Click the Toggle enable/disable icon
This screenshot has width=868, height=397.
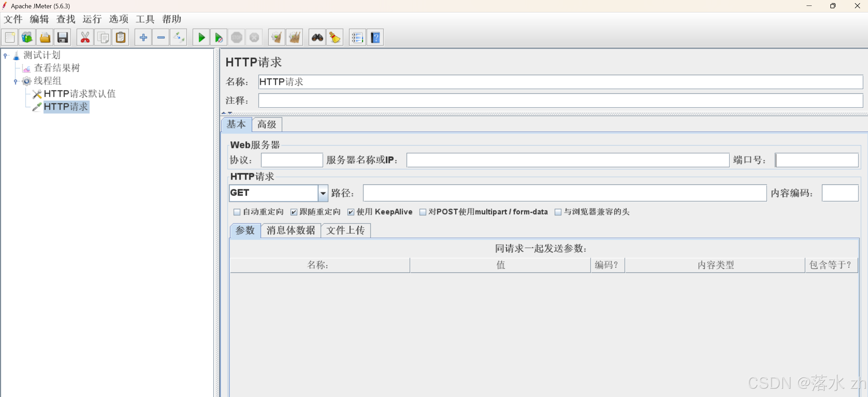179,37
